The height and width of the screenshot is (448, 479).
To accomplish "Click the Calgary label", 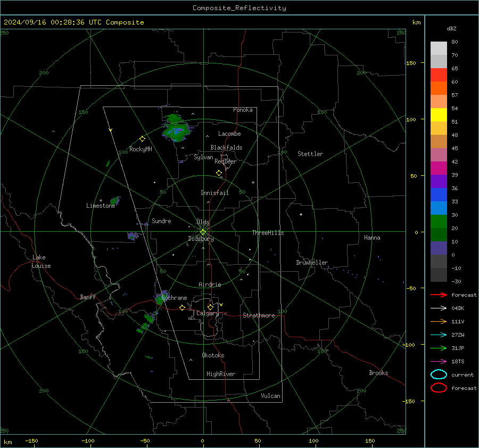I will [208, 313].
